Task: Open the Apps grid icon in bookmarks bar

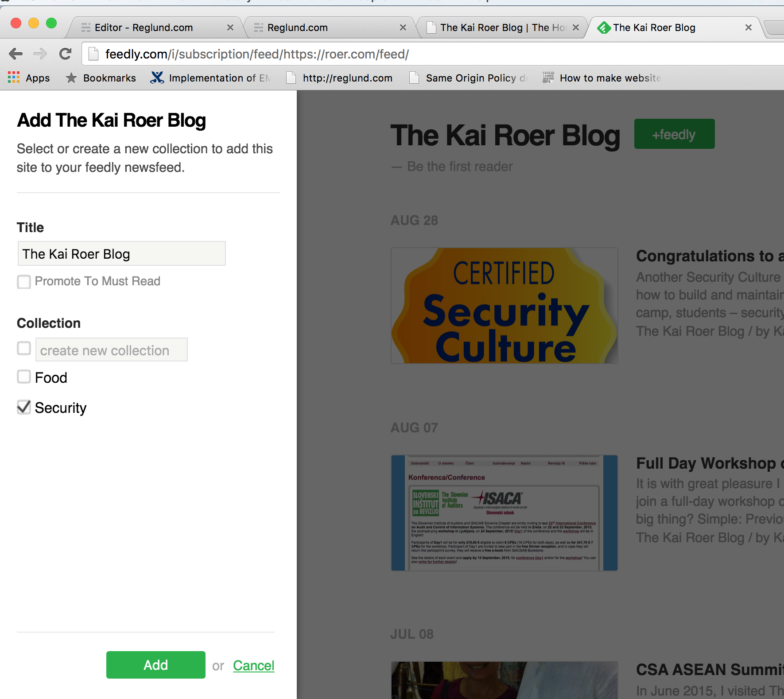Action: click(14, 78)
